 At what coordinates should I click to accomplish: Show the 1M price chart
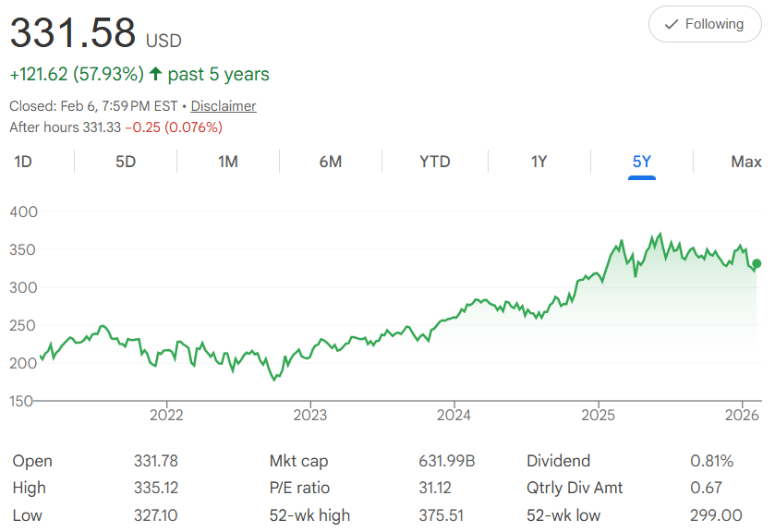(x=228, y=162)
